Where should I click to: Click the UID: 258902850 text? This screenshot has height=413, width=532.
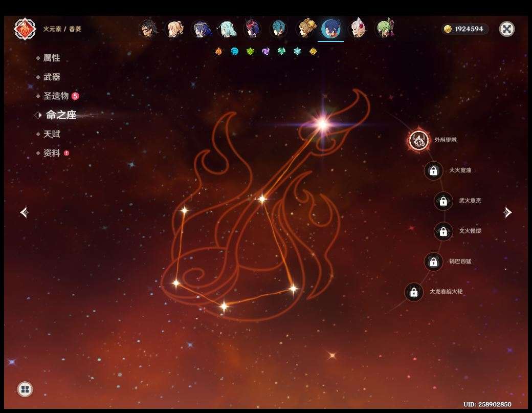487,404
